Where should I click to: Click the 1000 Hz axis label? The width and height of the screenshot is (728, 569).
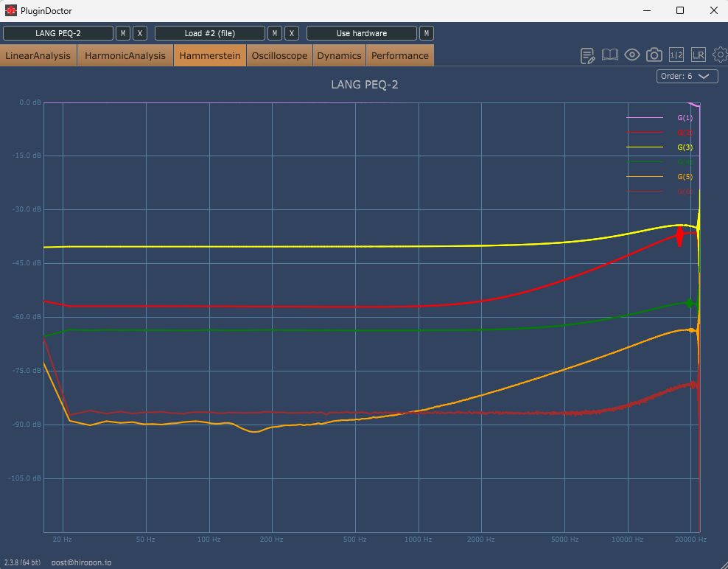coord(419,540)
